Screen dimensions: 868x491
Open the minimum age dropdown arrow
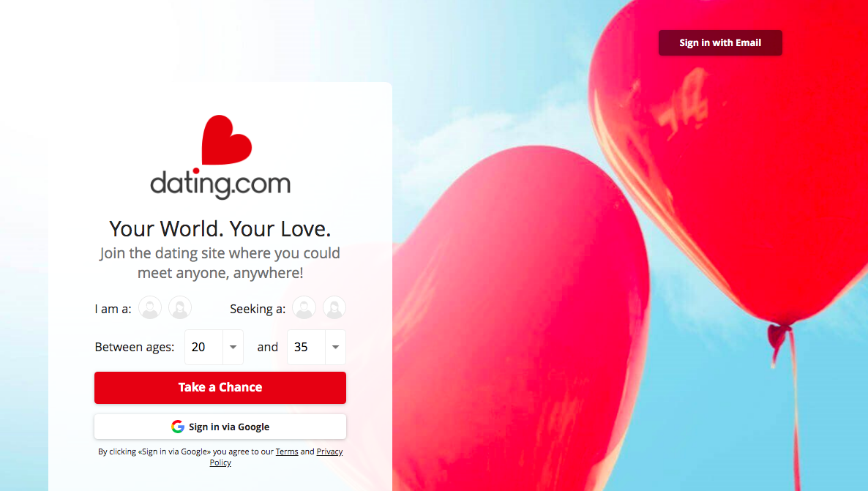coord(233,347)
